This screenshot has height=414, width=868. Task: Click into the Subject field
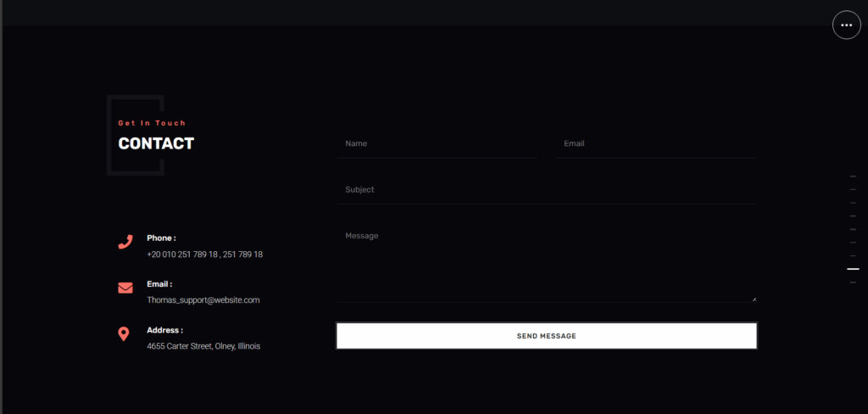(546, 190)
